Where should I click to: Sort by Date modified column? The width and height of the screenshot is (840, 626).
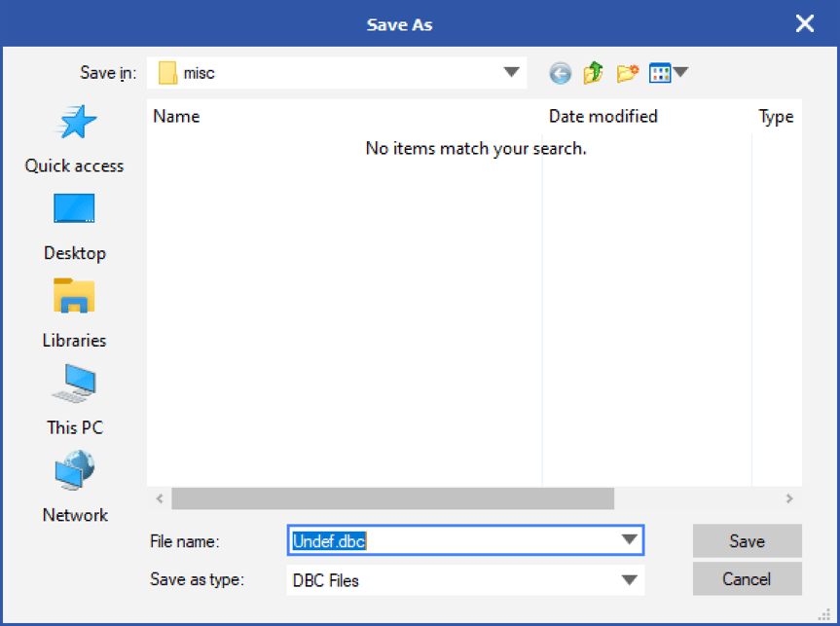[603, 117]
